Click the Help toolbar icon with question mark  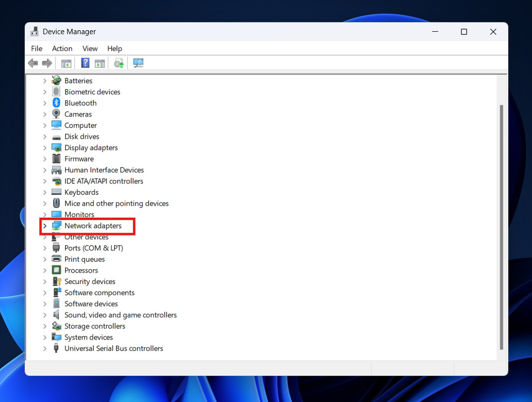pyautogui.click(x=85, y=63)
